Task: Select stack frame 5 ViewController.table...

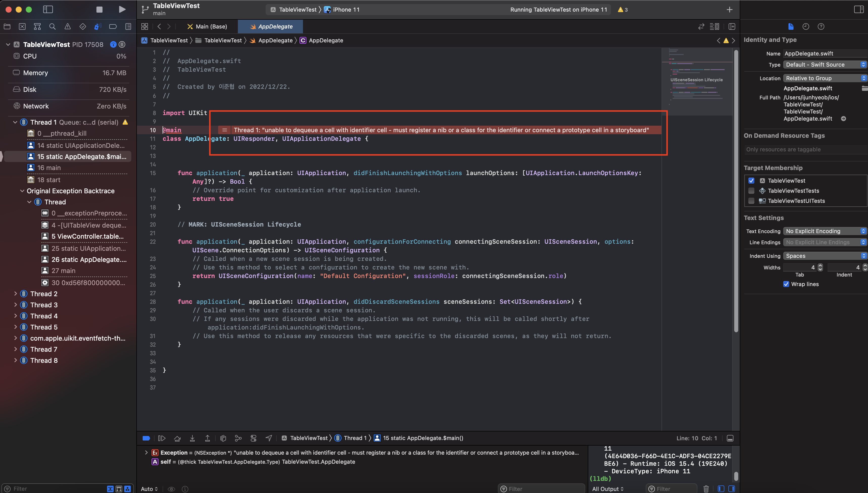Action: point(87,236)
